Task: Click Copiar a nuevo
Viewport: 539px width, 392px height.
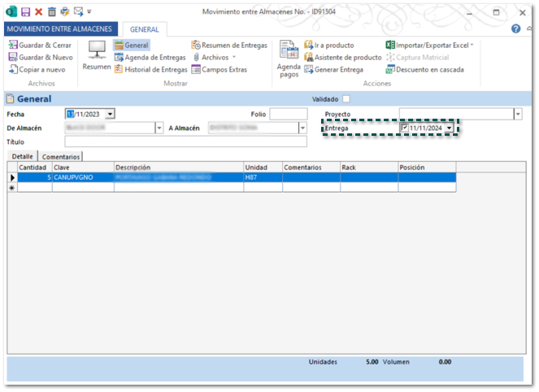Action: 37,69
